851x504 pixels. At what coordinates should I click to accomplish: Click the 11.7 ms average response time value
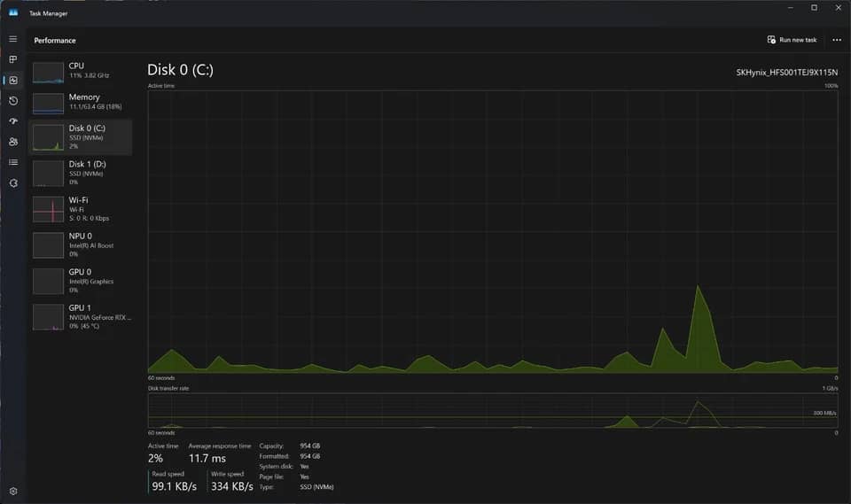click(x=207, y=459)
